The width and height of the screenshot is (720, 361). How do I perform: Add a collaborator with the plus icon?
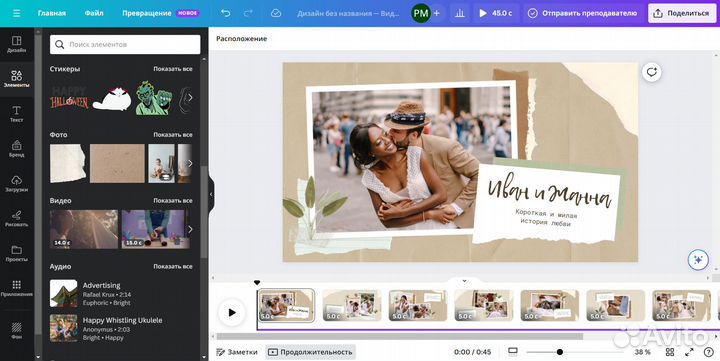[x=437, y=13]
